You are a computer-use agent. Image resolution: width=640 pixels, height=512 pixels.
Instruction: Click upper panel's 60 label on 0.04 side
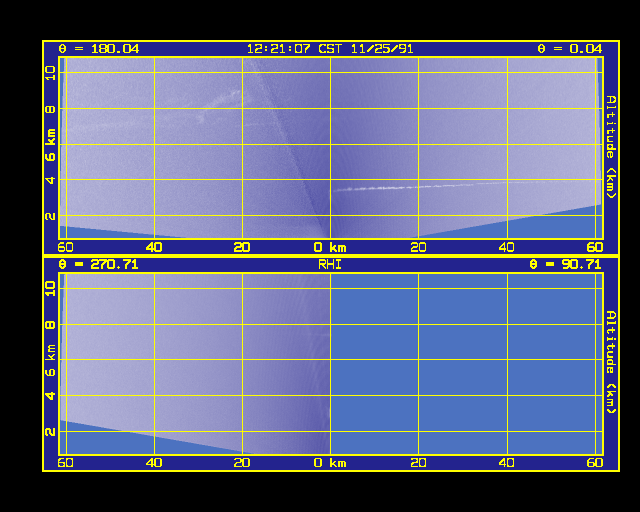[595, 247]
